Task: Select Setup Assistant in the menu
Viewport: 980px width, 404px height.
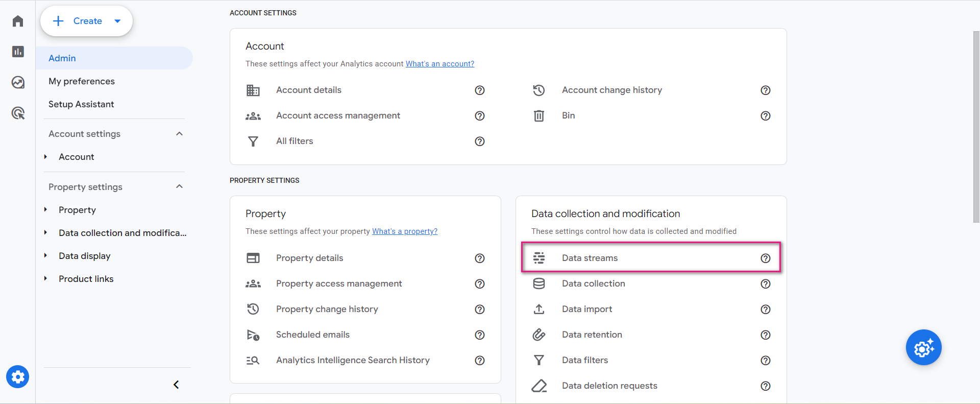Action: (x=81, y=104)
